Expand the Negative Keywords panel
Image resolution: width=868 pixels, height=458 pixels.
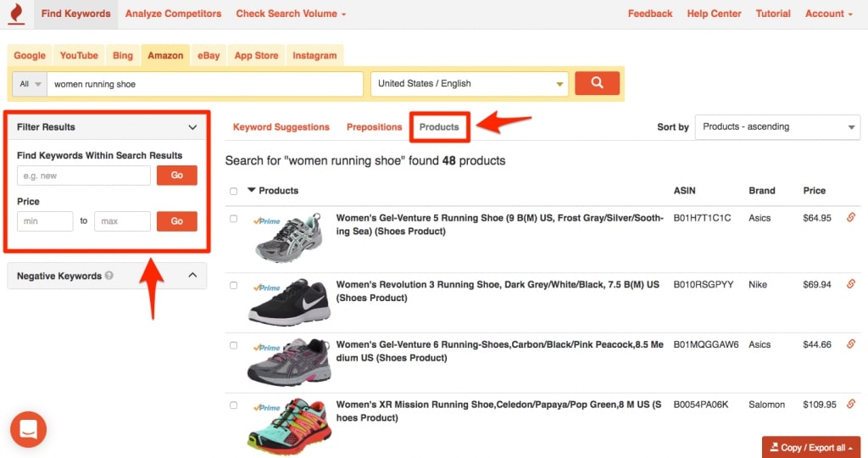coord(192,276)
